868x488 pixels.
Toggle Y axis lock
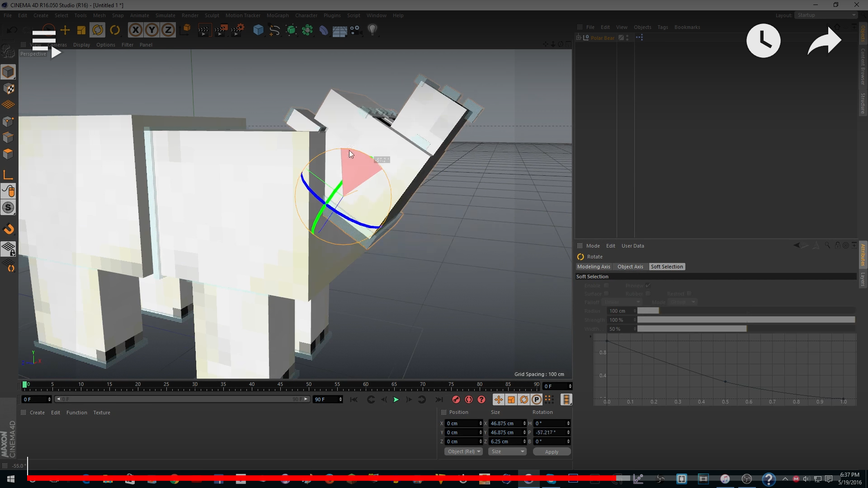point(152,30)
